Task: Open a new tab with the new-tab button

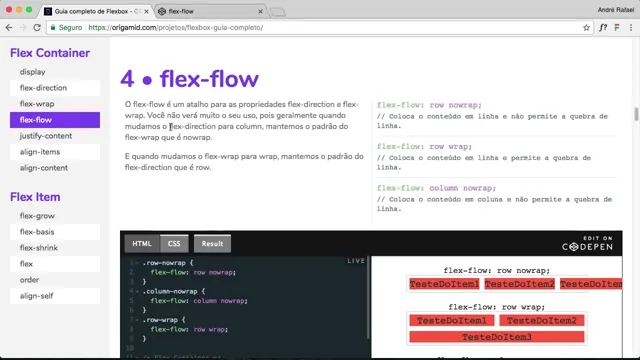Action: coord(278,12)
